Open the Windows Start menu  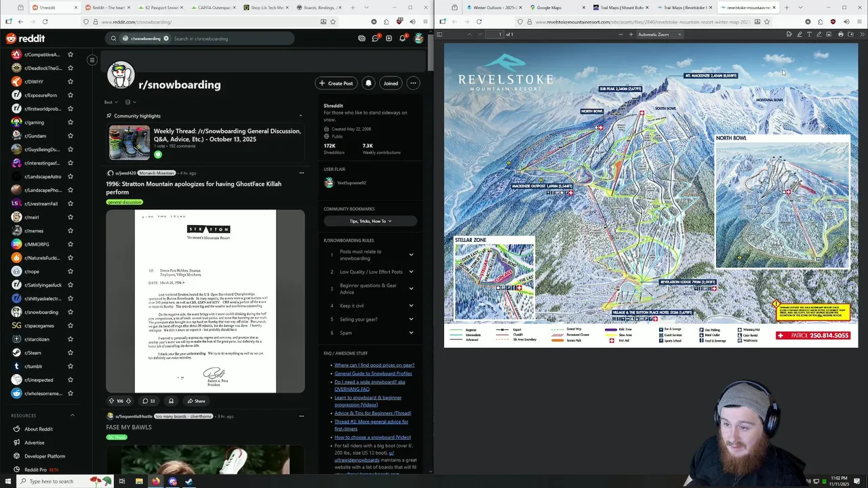(x=8, y=481)
